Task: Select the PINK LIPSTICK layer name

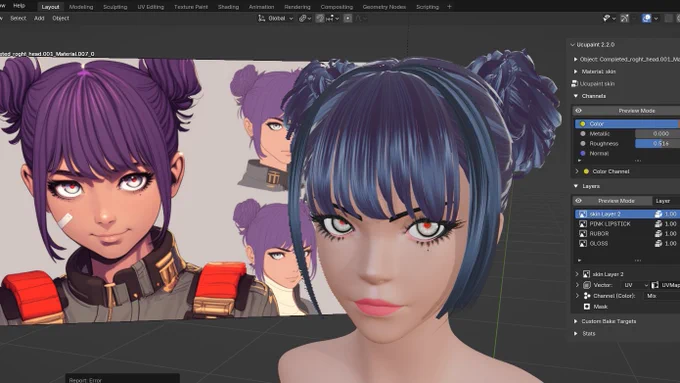Action: click(610, 224)
